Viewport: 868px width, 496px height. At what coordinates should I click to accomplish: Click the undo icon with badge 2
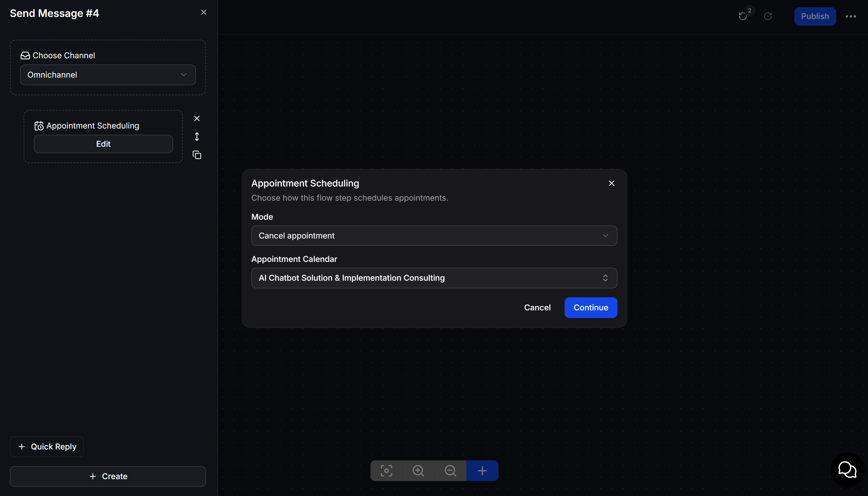(743, 16)
